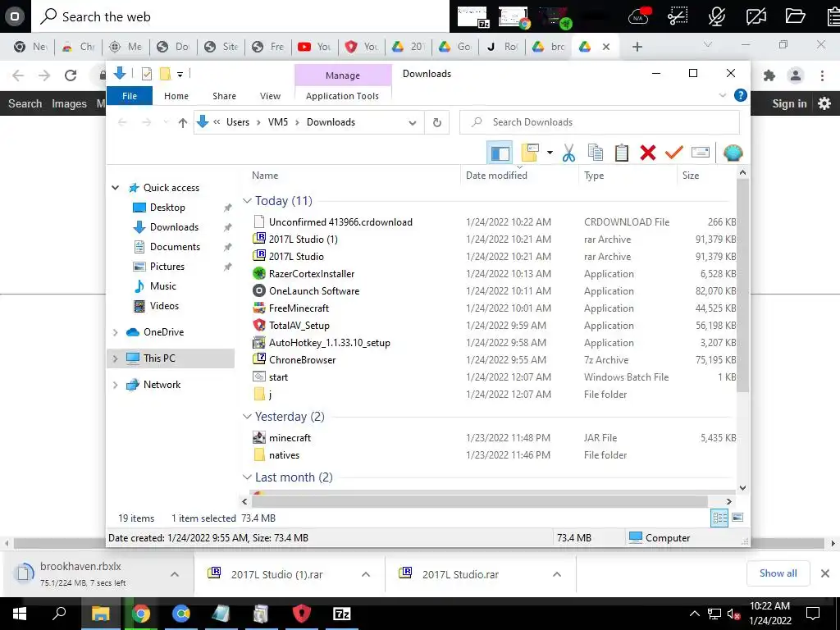
Task: Click the orange checkmark Properties icon
Action: (x=674, y=153)
